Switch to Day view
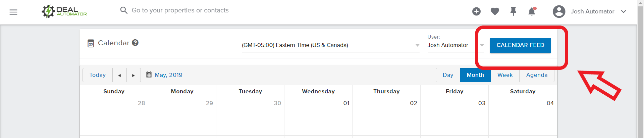 (448, 75)
